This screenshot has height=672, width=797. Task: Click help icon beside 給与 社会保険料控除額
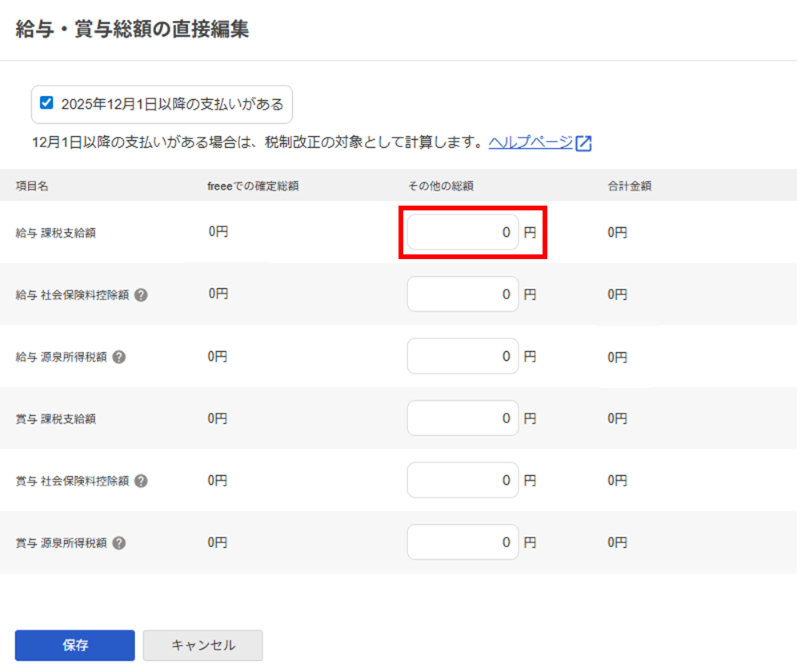coord(141,294)
